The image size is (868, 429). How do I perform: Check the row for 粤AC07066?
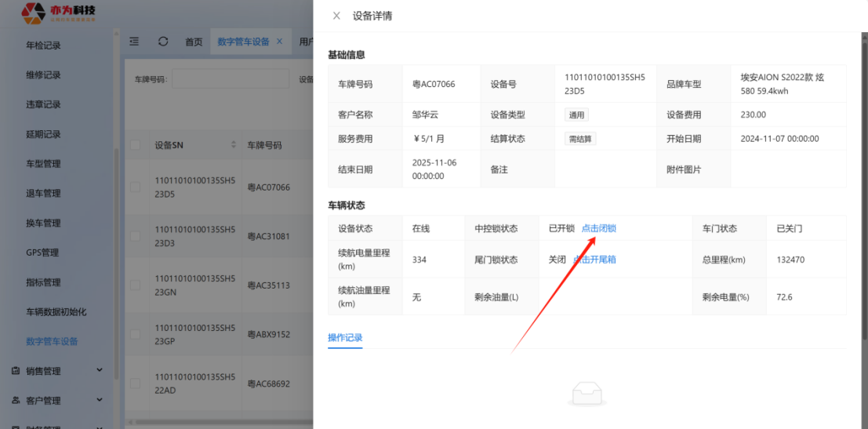click(136, 187)
